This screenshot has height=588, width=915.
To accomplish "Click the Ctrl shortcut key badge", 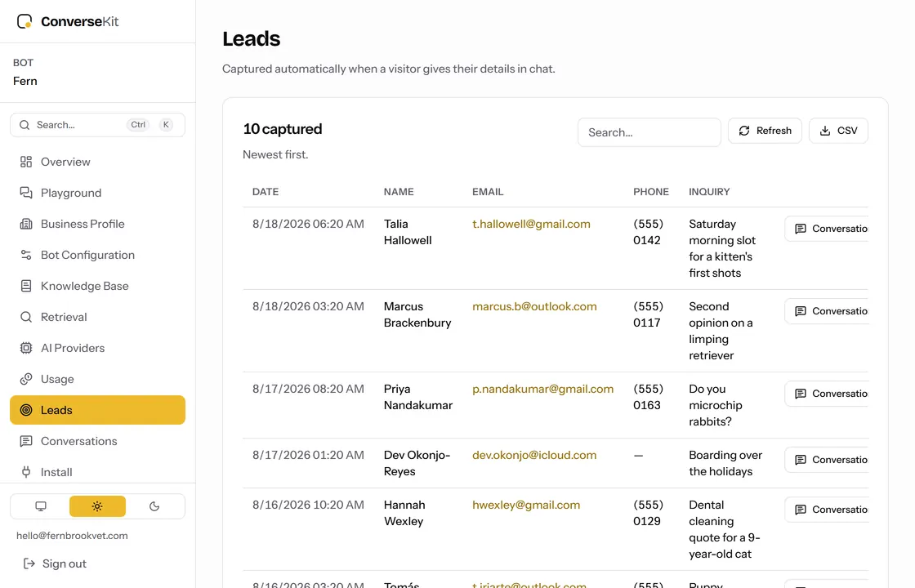I will pyautogui.click(x=138, y=125).
